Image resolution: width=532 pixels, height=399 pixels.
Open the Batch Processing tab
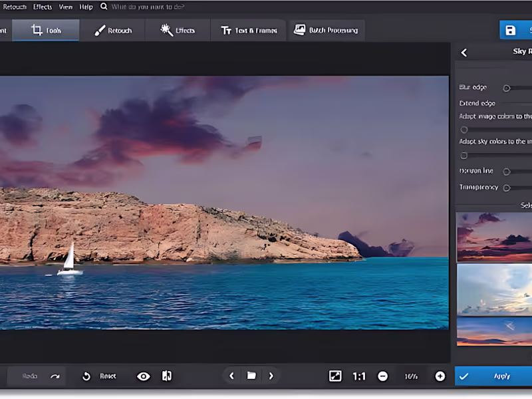coord(326,31)
